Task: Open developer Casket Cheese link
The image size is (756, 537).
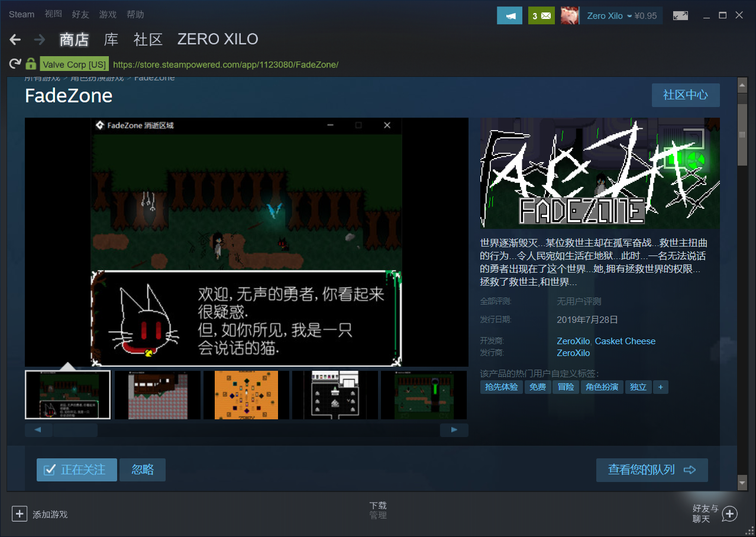Action: (x=625, y=341)
